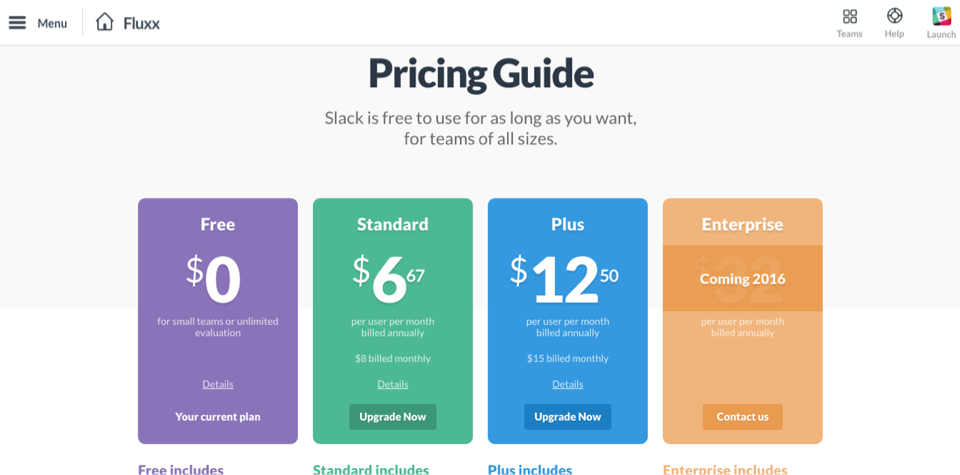Click the Fluxx home icon

105,22
